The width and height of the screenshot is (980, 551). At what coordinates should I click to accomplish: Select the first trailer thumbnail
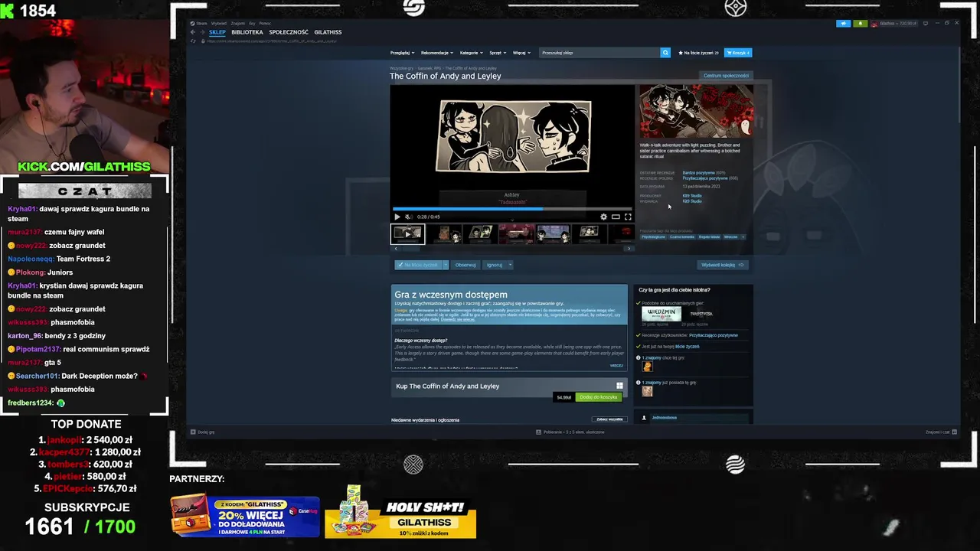[x=407, y=233]
